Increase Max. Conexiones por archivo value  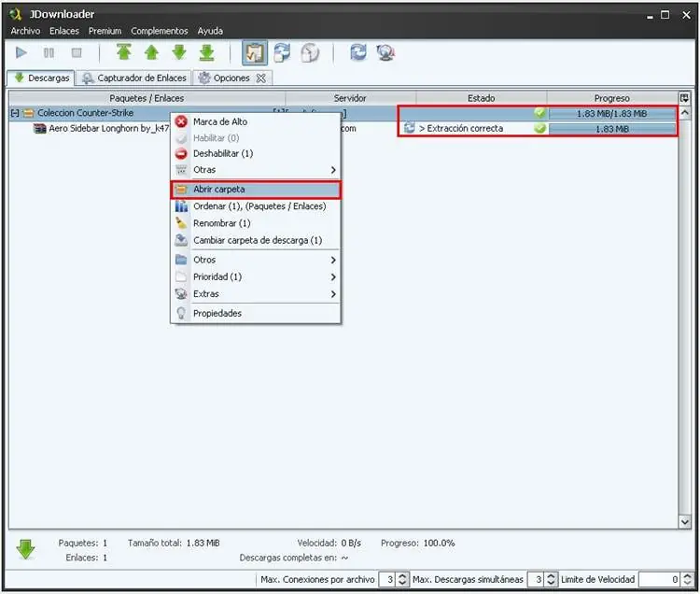click(x=402, y=576)
